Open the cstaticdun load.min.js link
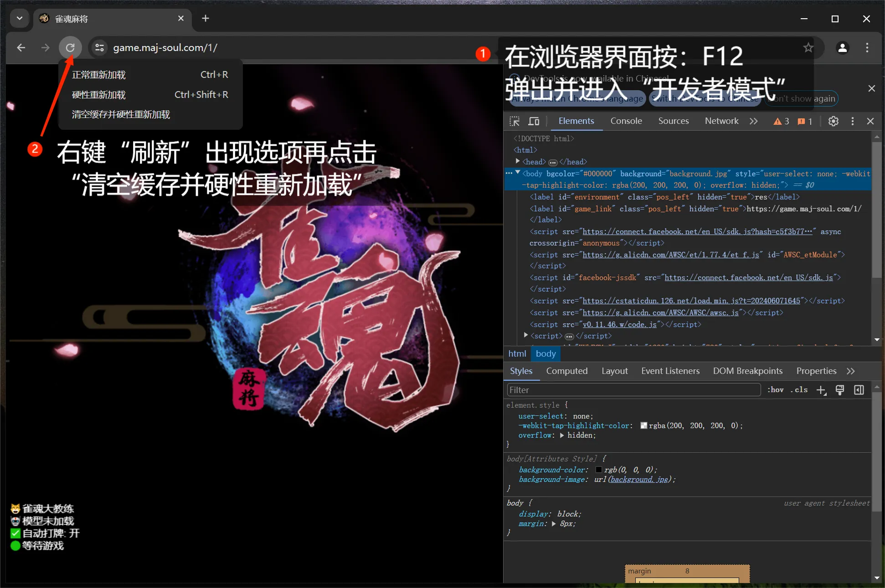This screenshot has width=885, height=588. coord(691,301)
